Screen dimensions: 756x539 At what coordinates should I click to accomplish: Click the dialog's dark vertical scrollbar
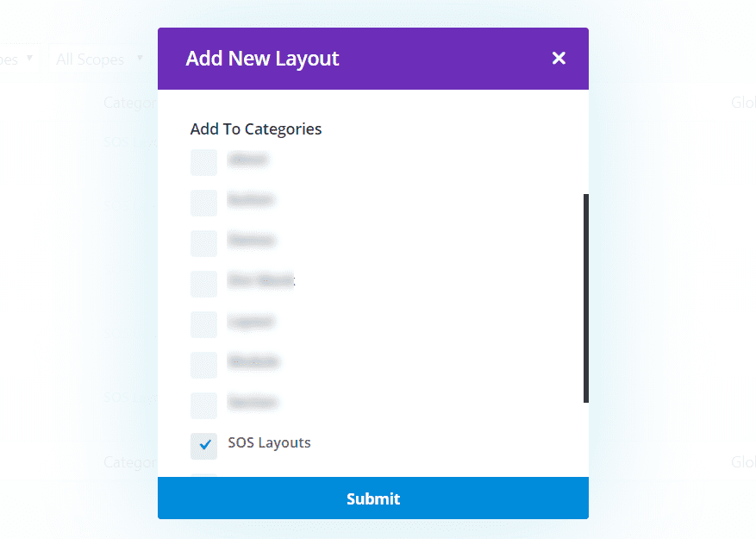pos(586,298)
